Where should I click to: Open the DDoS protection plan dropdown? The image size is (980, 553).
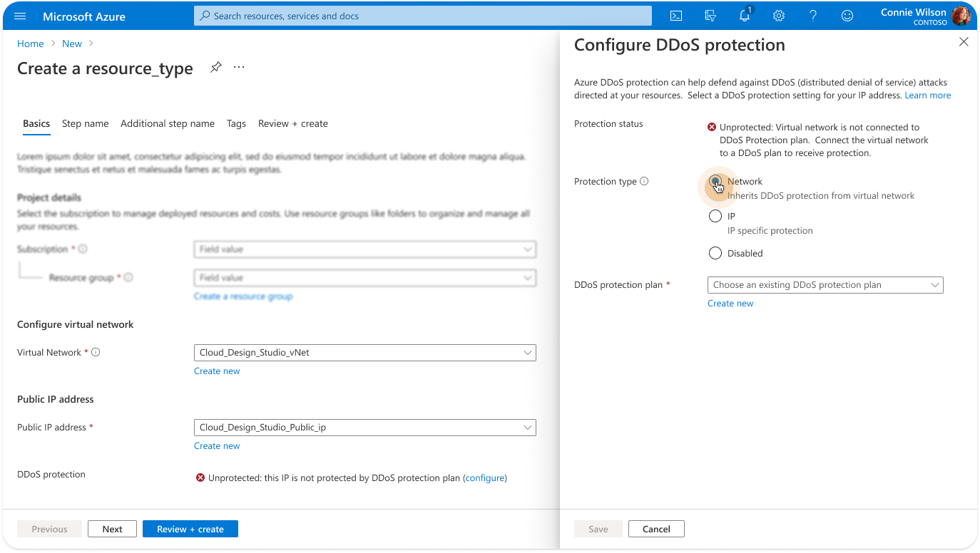click(825, 285)
